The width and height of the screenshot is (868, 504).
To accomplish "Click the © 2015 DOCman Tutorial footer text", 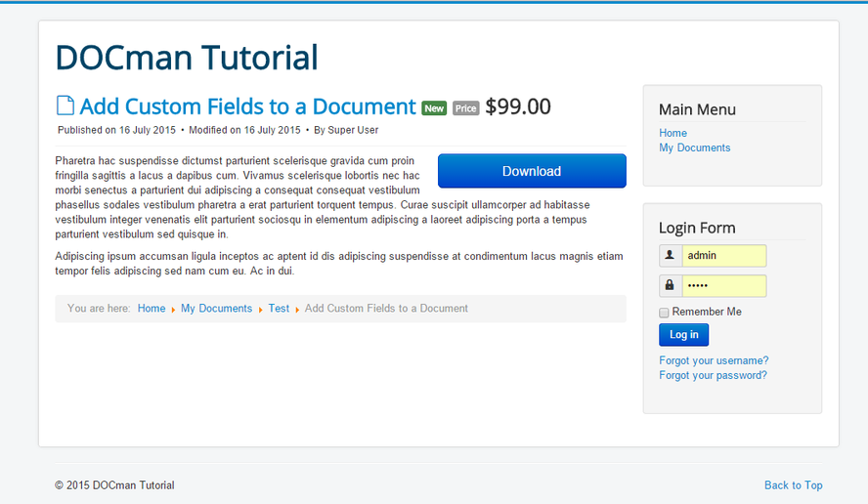I will tap(114, 485).
